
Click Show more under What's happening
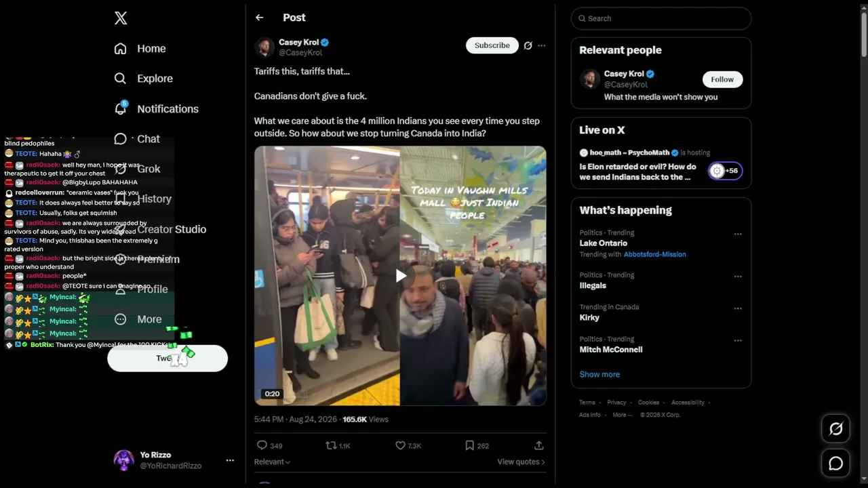[599, 374]
